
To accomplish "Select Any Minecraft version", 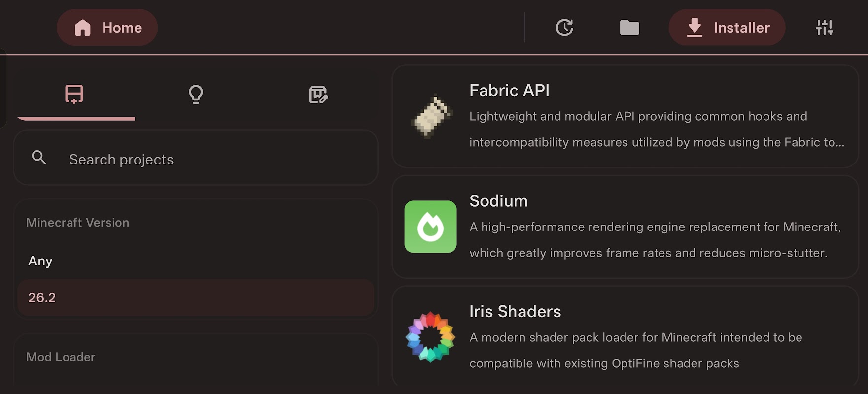I will [x=196, y=261].
